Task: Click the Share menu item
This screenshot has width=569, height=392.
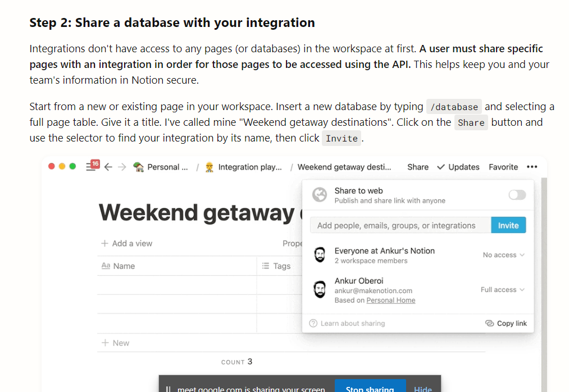Action: point(418,167)
